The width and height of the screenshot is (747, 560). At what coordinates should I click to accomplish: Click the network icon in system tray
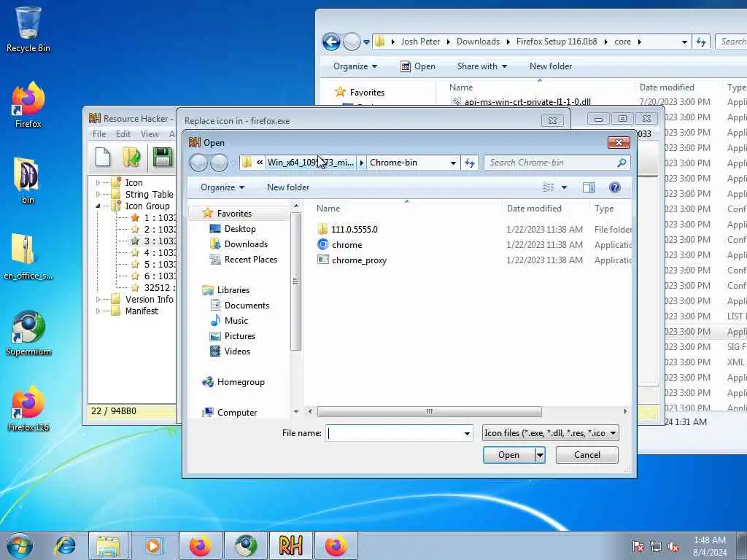pyautogui.click(x=656, y=547)
